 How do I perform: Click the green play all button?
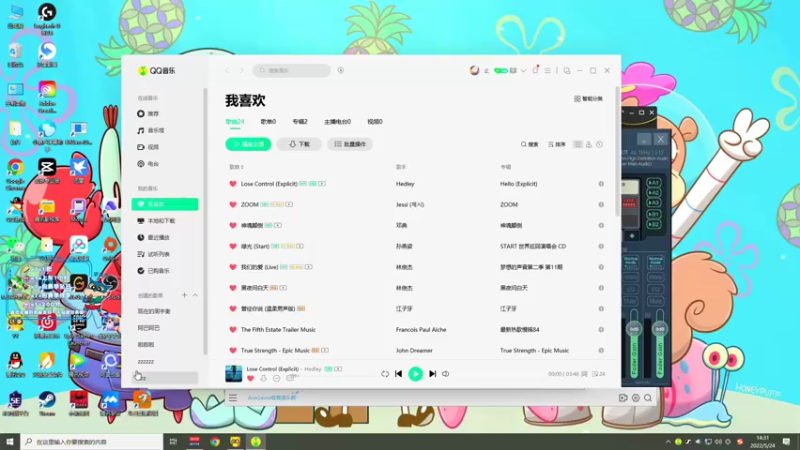pyautogui.click(x=248, y=144)
